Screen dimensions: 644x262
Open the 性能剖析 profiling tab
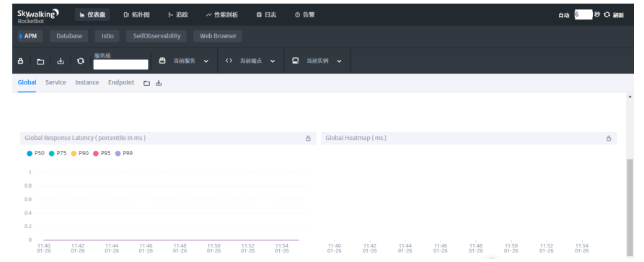coord(222,15)
